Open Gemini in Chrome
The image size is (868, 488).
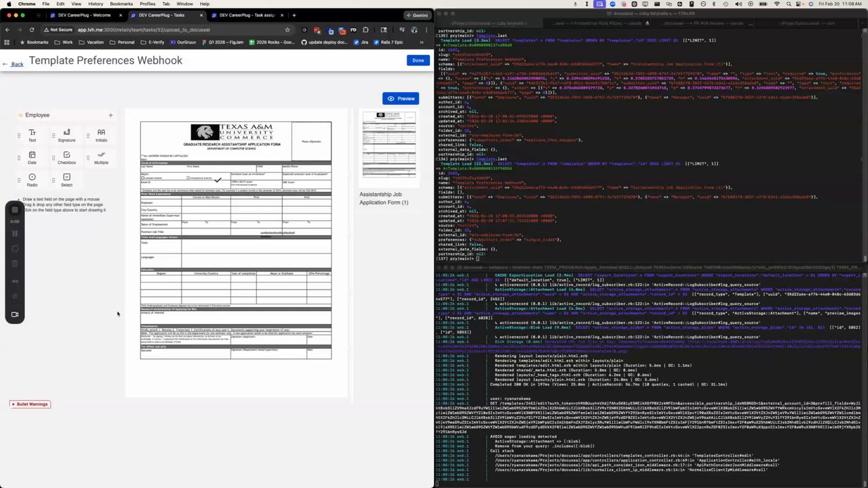(x=416, y=15)
